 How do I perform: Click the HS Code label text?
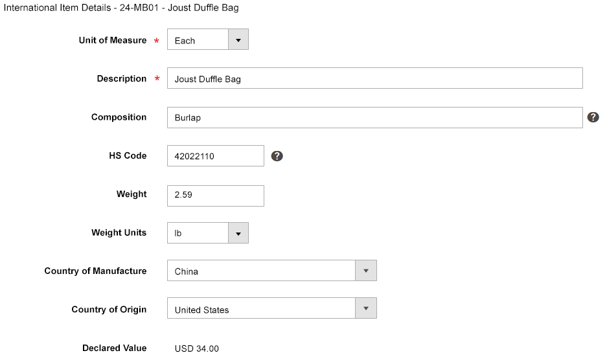(128, 155)
